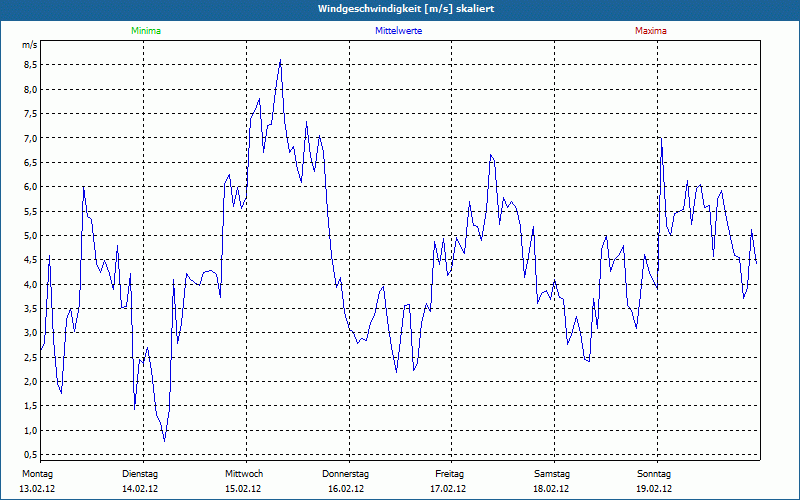Click the Montag day label

37,474
